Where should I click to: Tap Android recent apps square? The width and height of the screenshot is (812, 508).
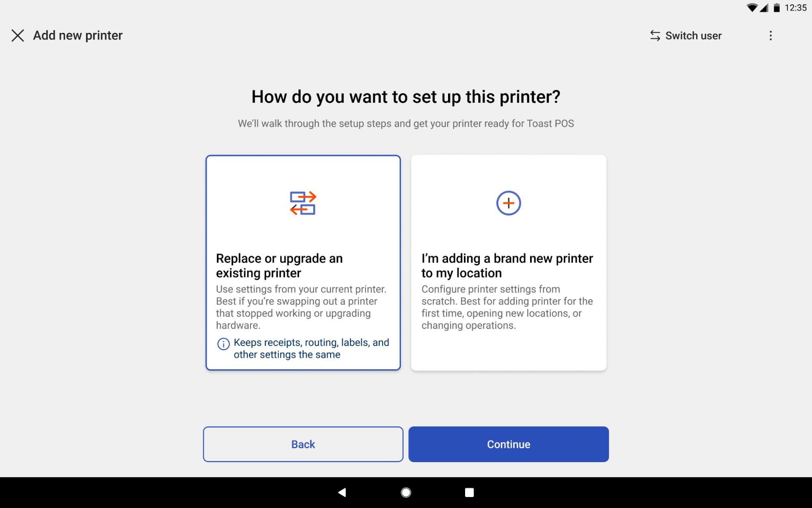click(469, 493)
